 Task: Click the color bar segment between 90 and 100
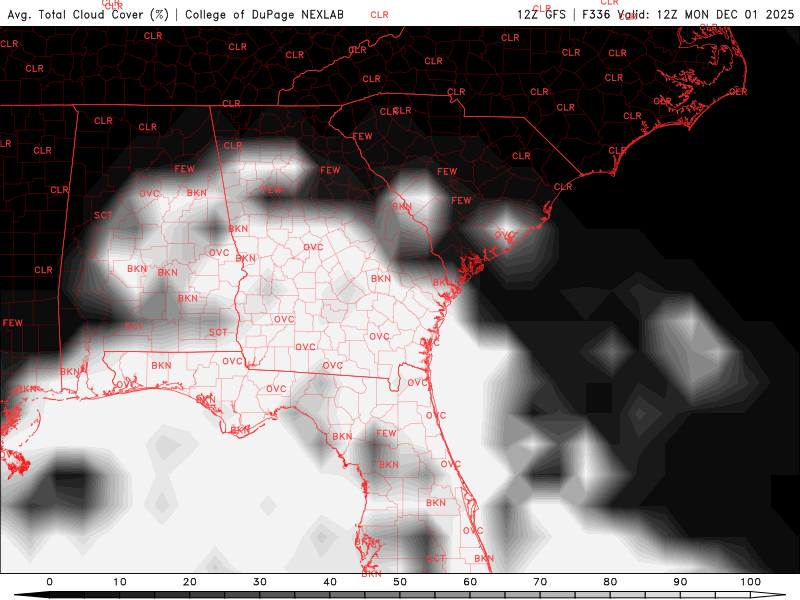[x=715, y=596]
